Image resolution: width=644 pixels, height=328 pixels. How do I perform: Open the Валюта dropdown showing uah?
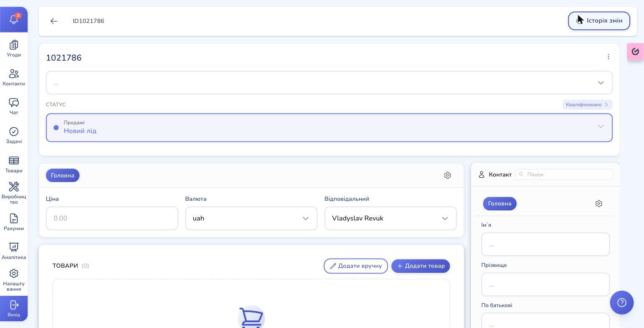[x=251, y=218]
